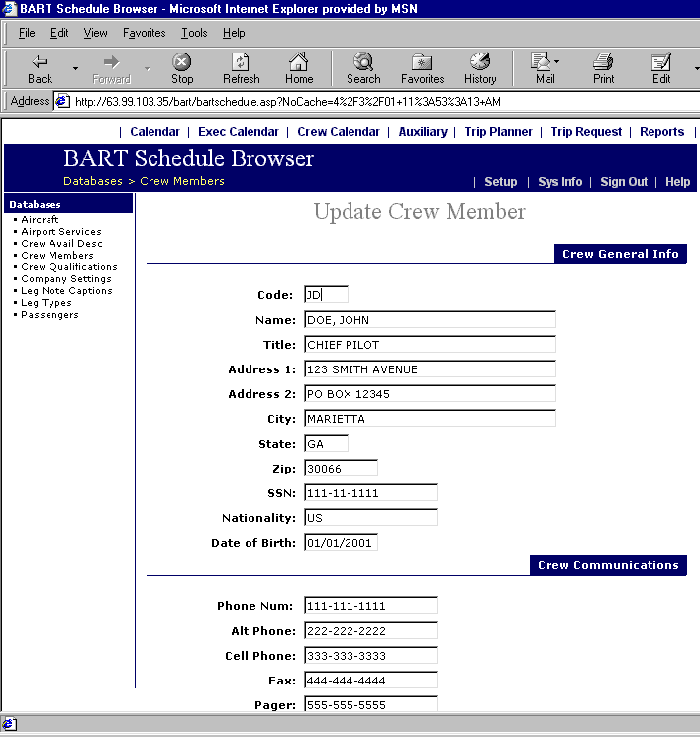Image resolution: width=700 pixels, height=737 pixels.
Task: Click the Crew Members breadcrumb link
Action: pyautogui.click(x=182, y=181)
